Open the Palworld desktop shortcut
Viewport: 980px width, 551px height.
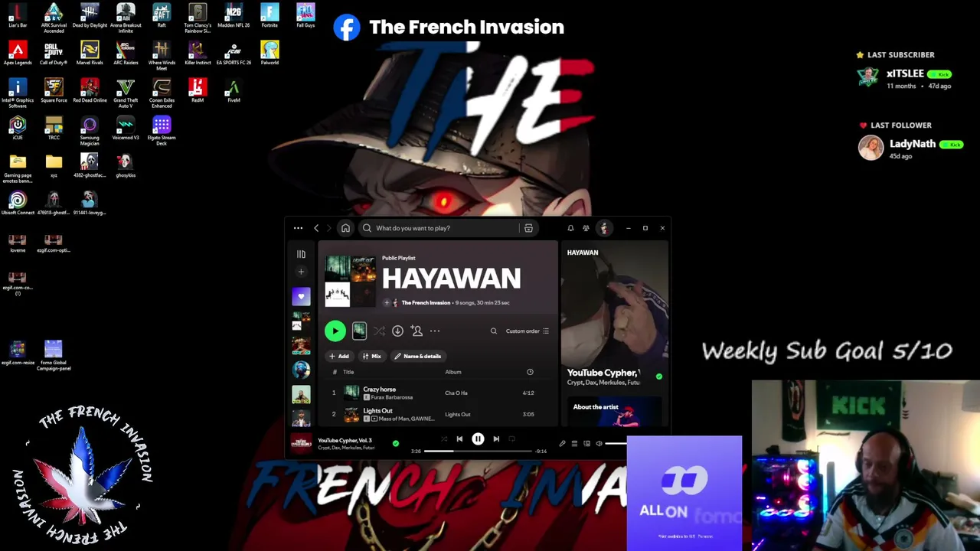[269, 54]
